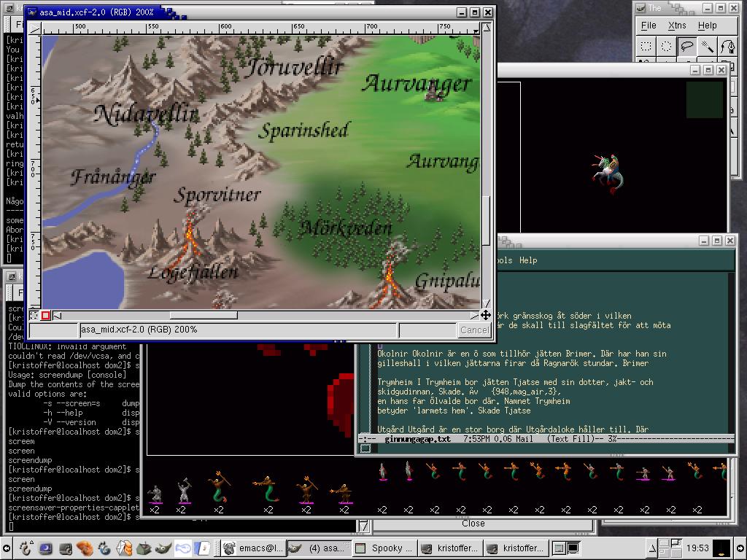
Task: Hide the panel using right edge arrow
Action: pyautogui.click(x=741, y=548)
